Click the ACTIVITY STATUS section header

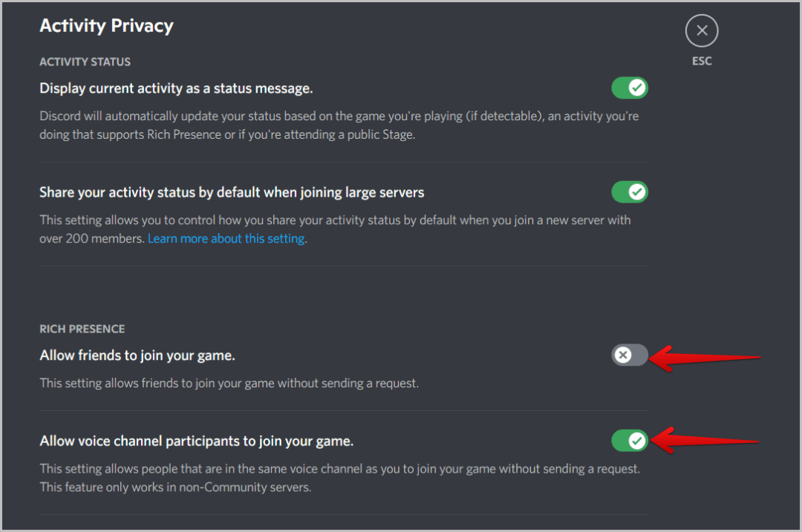tap(85, 62)
